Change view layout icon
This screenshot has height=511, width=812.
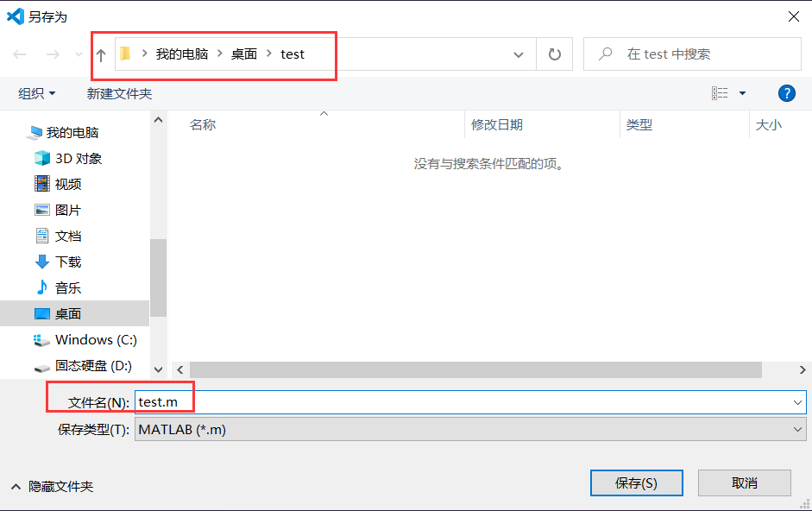[720, 93]
